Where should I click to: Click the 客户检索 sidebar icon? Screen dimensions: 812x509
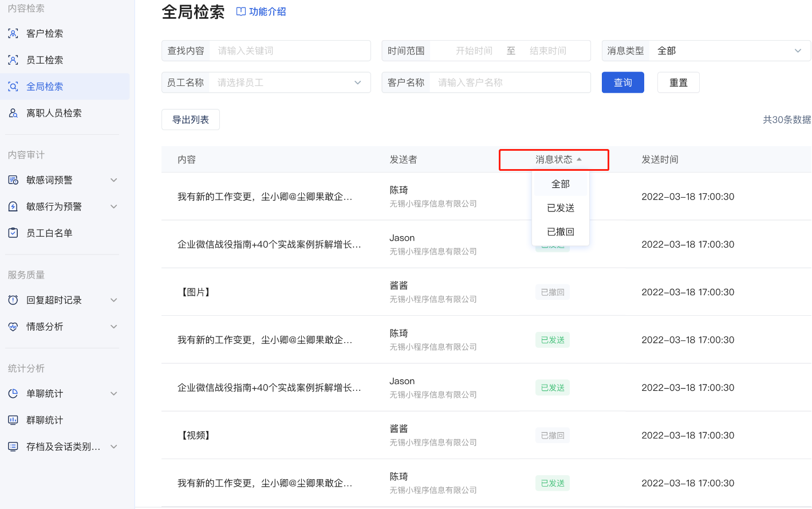(x=13, y=33)
